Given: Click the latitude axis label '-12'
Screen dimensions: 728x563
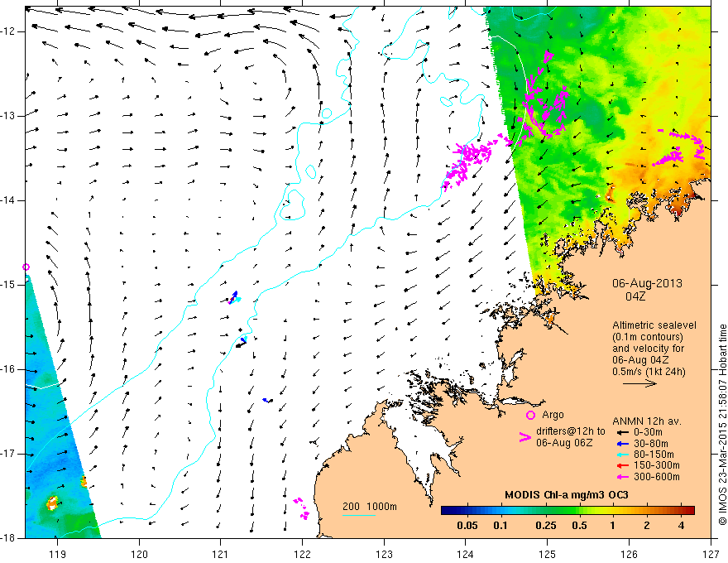Looking at the screenshot, I should click(8, 31).
